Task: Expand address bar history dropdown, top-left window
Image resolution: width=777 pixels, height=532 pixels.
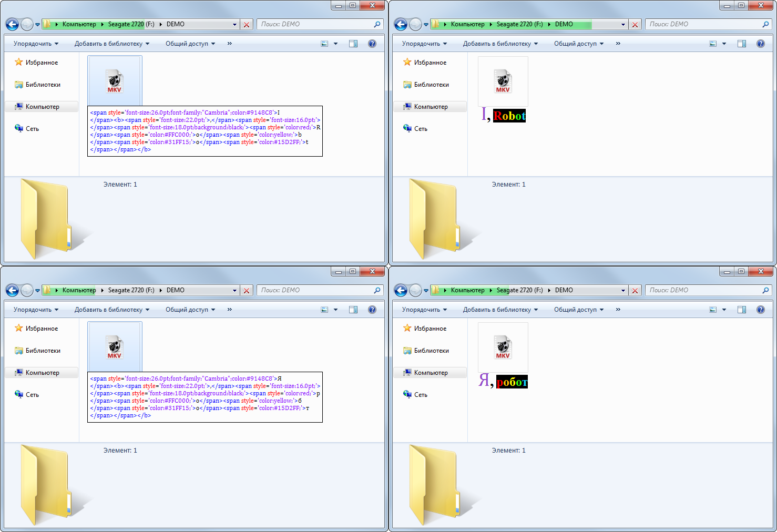Action: coord(234,25)
